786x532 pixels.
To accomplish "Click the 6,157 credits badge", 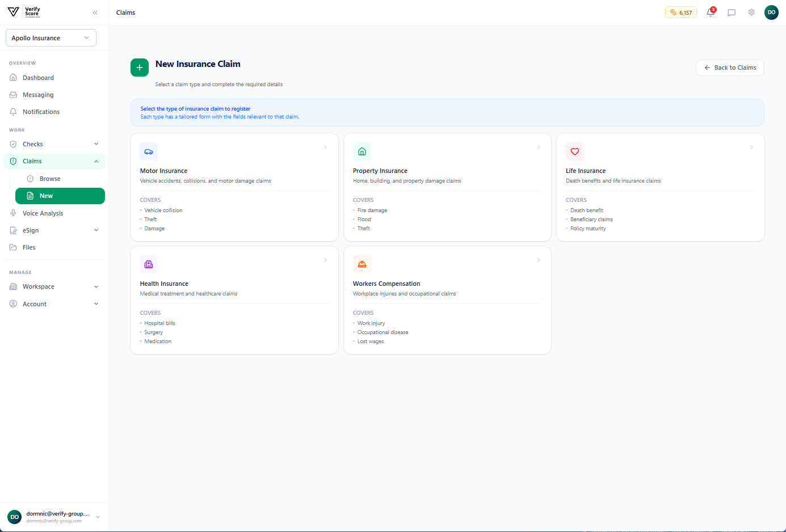I will pyautogui.click(x=681, y=12).
